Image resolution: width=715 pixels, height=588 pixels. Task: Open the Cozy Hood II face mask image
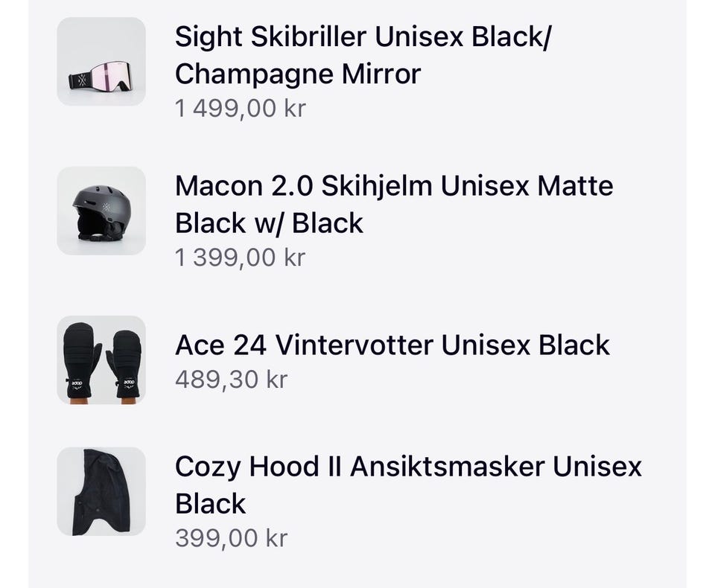point(101,491)
